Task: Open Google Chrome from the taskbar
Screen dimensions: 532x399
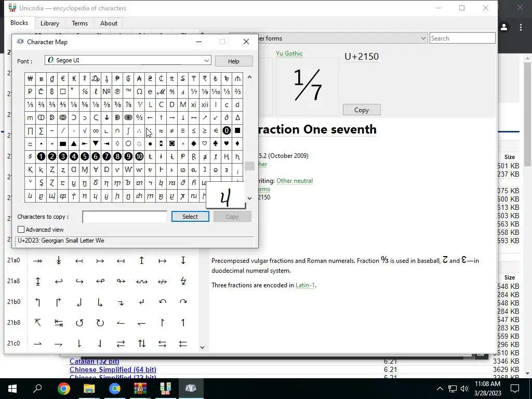Action: (x=63, y=389)
